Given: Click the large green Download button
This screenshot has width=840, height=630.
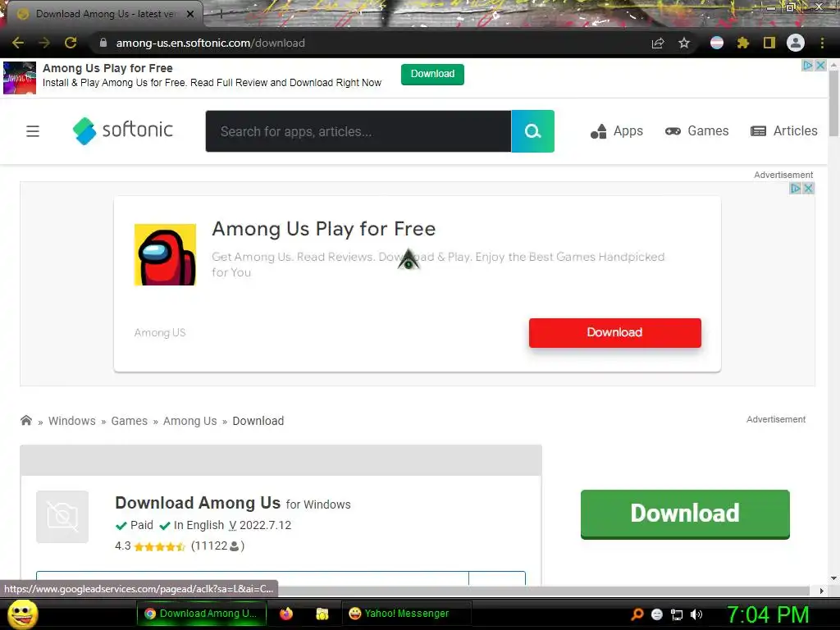Looking at the screenshot, I should tap(685, 514).
